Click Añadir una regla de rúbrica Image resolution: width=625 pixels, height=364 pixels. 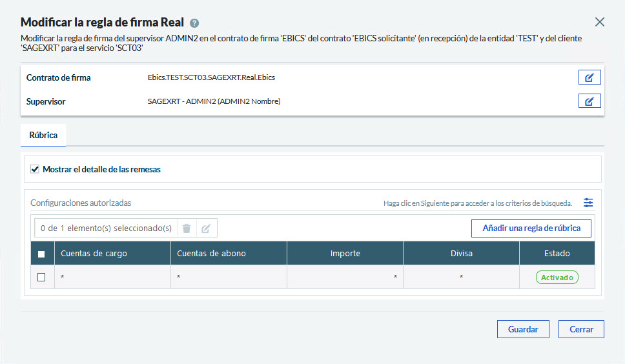pos(531,228)
